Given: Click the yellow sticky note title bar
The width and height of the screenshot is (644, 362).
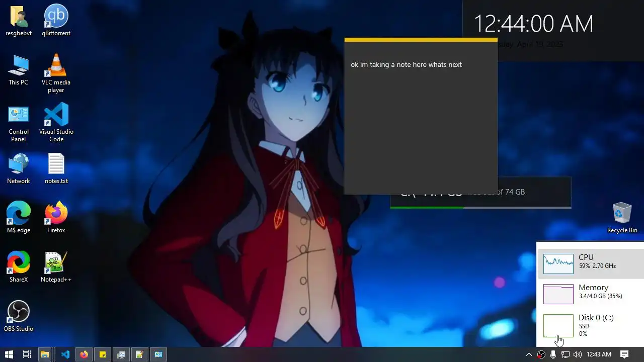Looking at the screenshot, I should point(421,40).
